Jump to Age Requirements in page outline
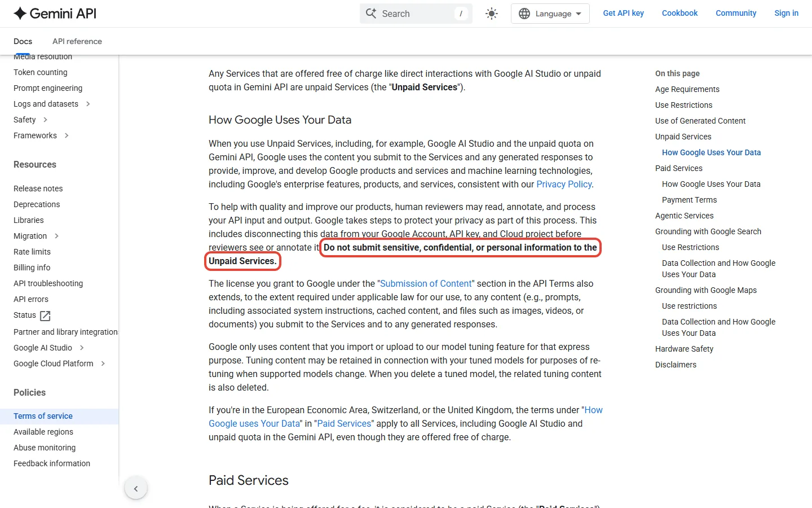The image size is (812, 508). pos(687,89)
